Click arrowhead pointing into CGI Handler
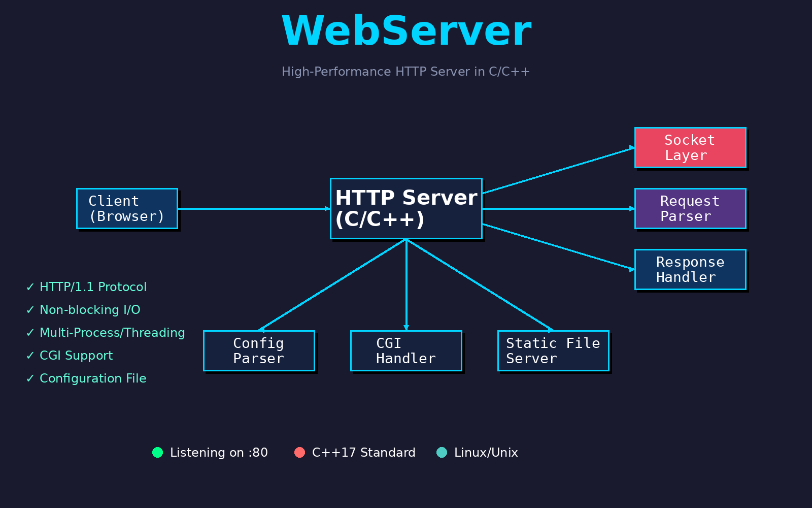This screenshot has width=812, height=508. (x=406, y=328)
